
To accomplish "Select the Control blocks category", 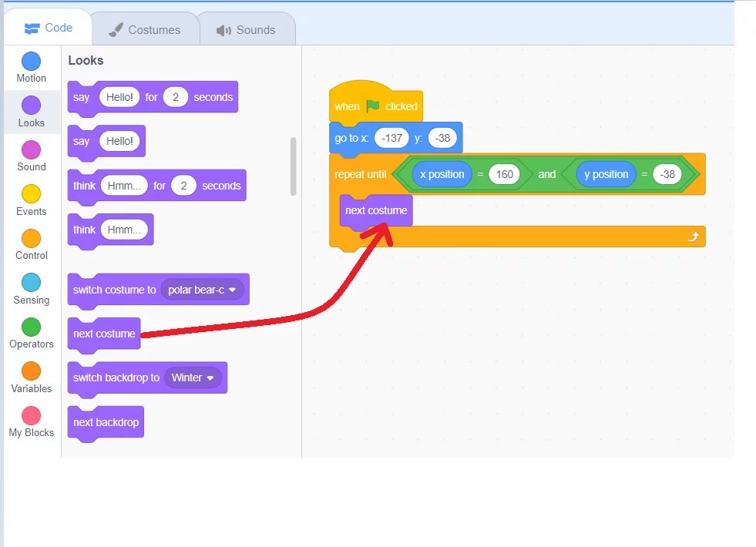I will [x=31, y=243].
